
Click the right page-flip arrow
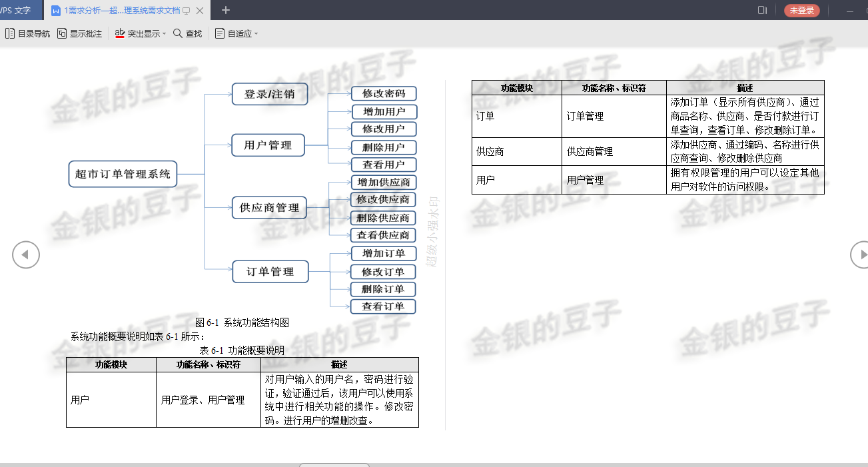click(863, 254)
